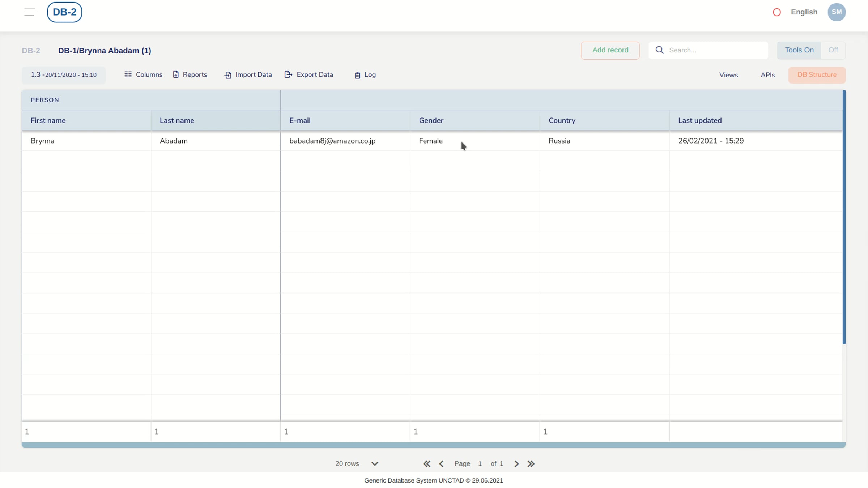This screenshot has width=868, height=488.
Task: Go to the next page
Action: click(516, 464)
